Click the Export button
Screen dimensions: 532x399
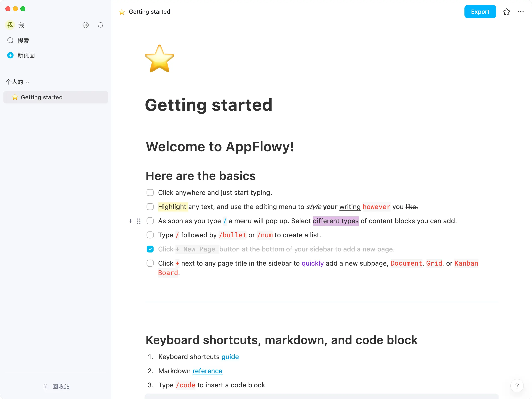coord(480,12)
